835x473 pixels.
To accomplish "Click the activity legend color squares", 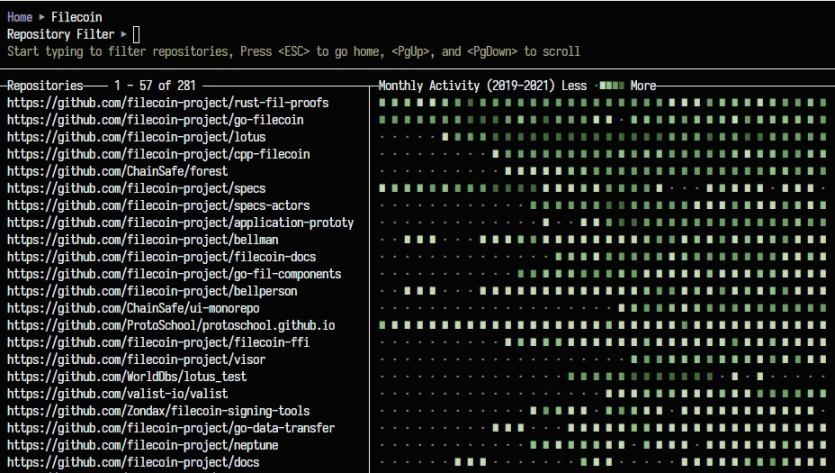I will pos(611,86).
